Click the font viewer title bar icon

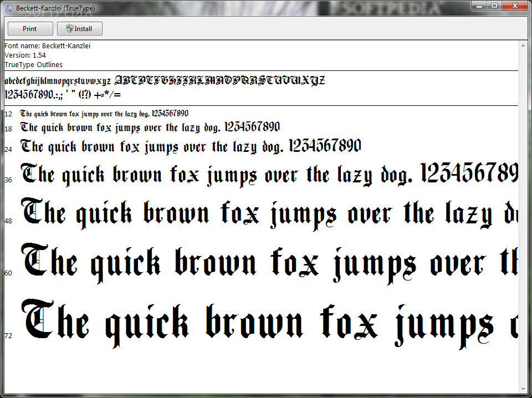tap(9, 8)
